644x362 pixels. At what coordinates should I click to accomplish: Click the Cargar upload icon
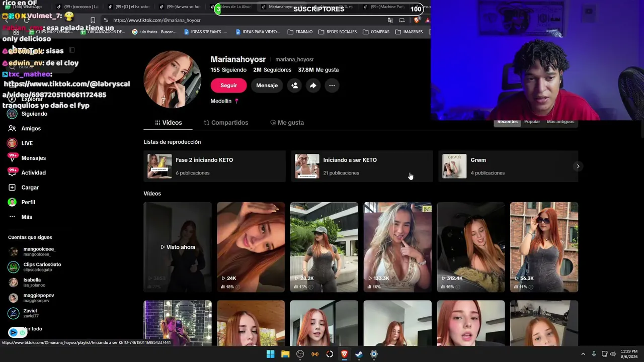tap(12, 188)
